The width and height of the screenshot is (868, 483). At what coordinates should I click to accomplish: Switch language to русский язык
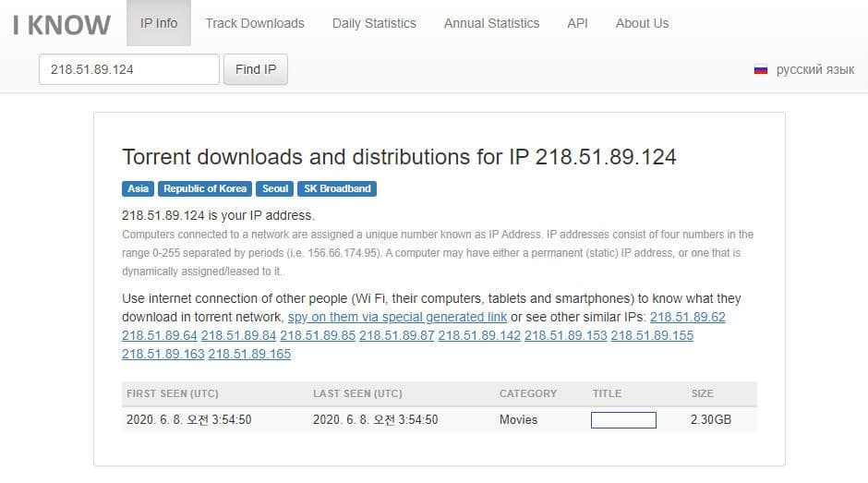814,70
